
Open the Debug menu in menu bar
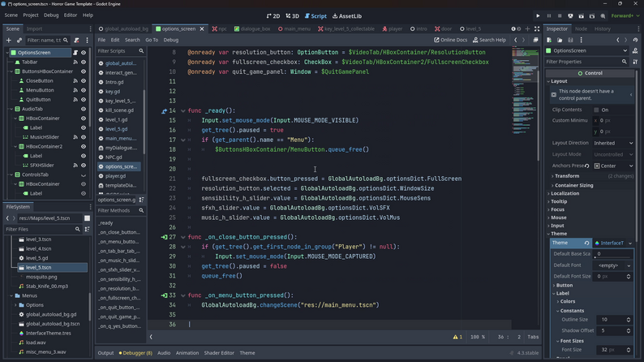click(x=51, y=15)
